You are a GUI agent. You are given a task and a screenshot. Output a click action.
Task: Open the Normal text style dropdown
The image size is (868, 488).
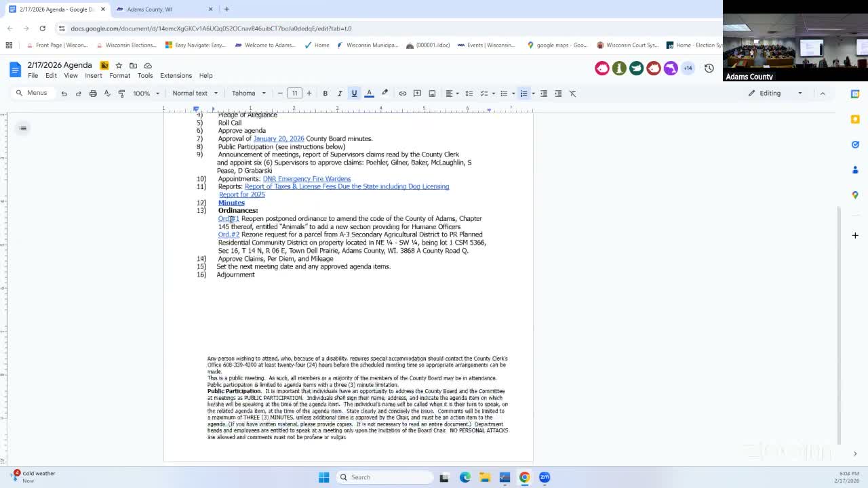(x=195, y=94)
